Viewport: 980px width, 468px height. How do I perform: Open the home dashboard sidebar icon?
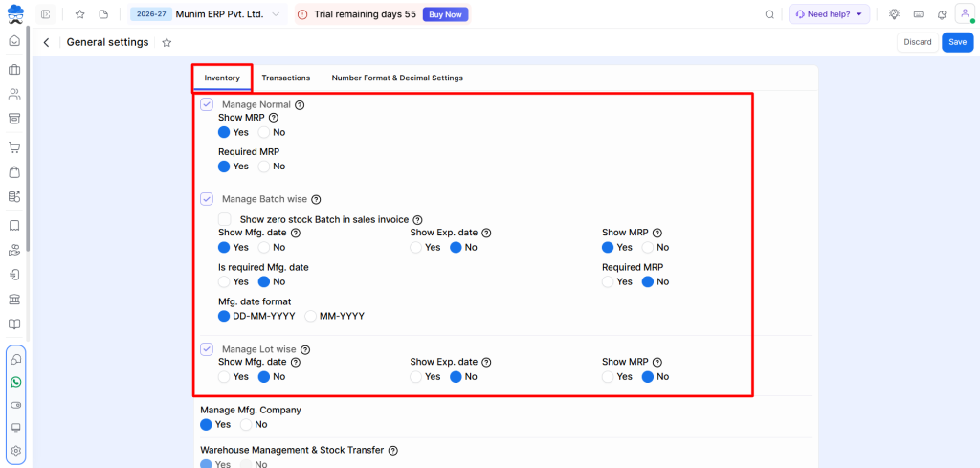pos(14,41)
